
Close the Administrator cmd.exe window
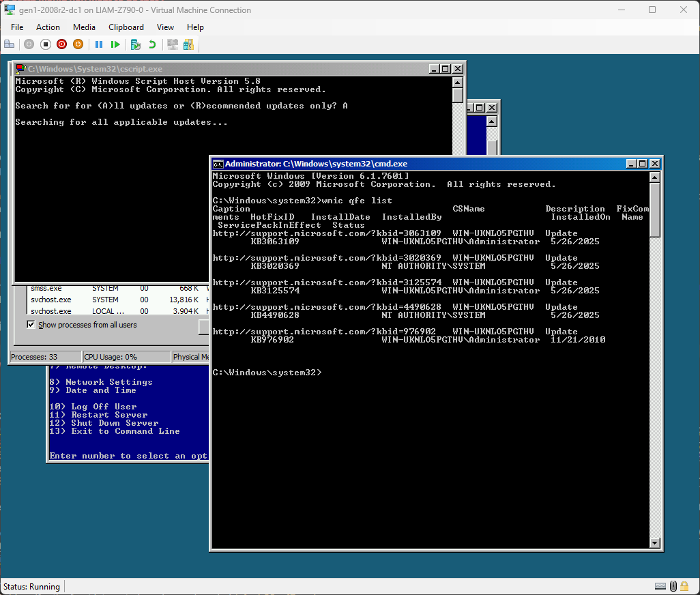point(655,164)
